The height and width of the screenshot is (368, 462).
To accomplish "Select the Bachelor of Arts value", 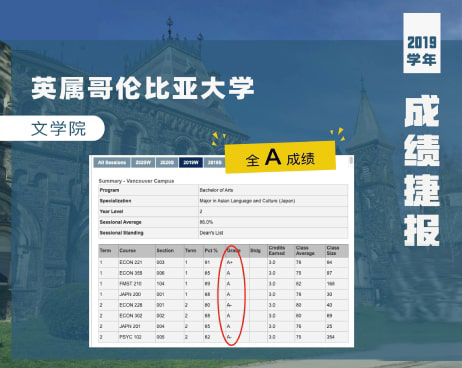I will click(216, 190).
